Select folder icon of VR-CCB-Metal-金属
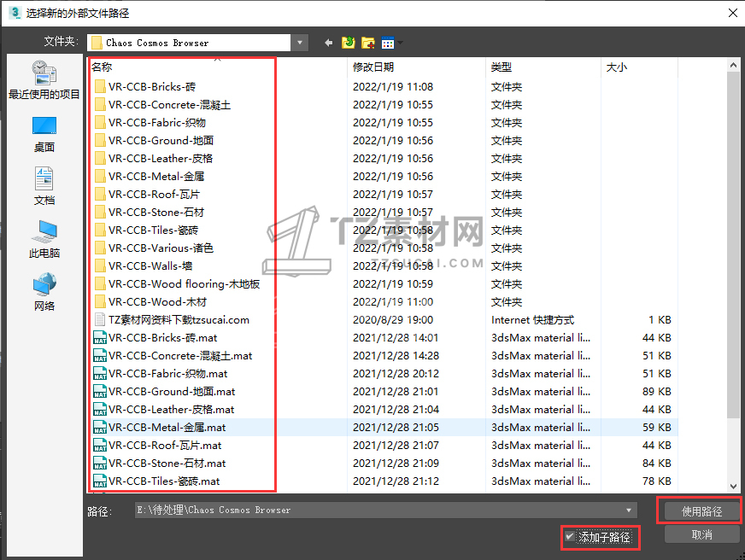The image size is (745, 560). (100, 176)
